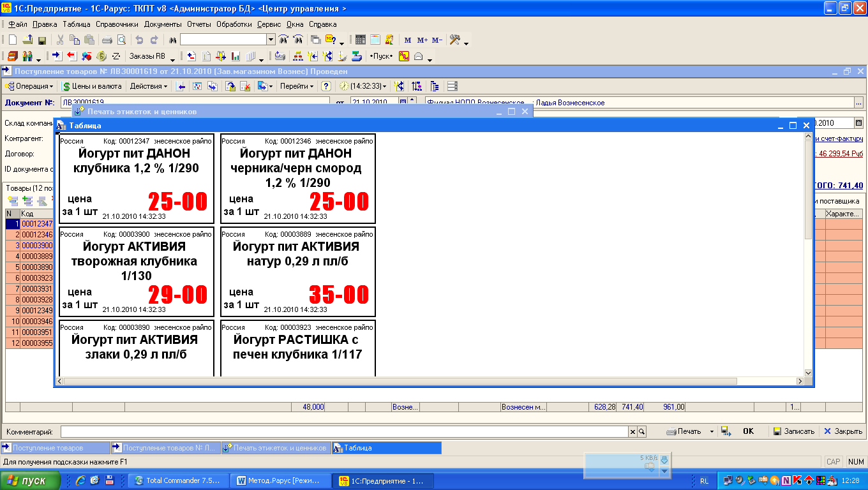Click the envelope mail icon in second toolbar
868x490 pixels.
tap(419, 56)
